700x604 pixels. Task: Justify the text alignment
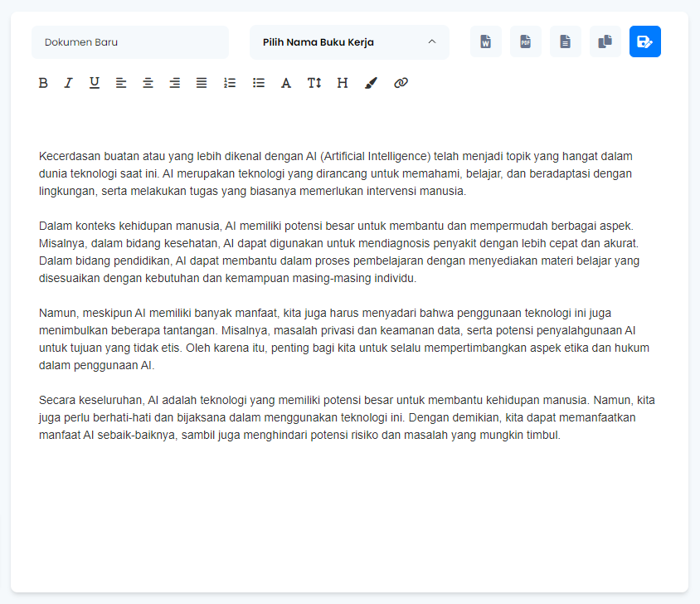[x=202, y=83]
